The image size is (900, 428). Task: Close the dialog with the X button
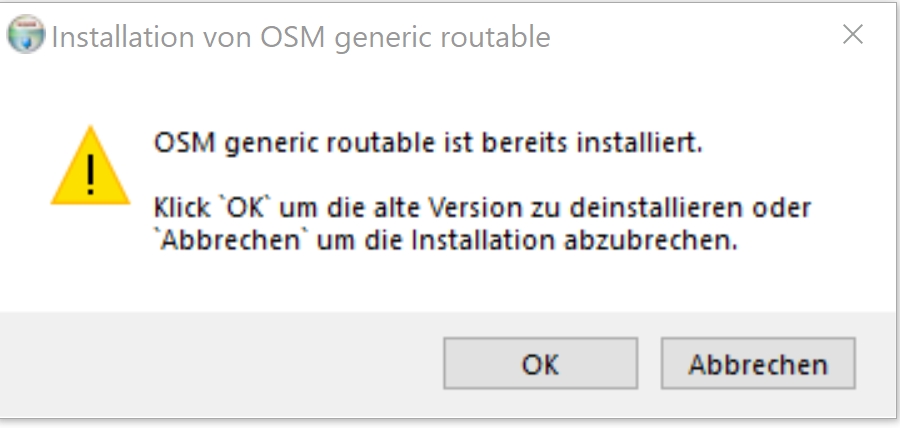853,35
